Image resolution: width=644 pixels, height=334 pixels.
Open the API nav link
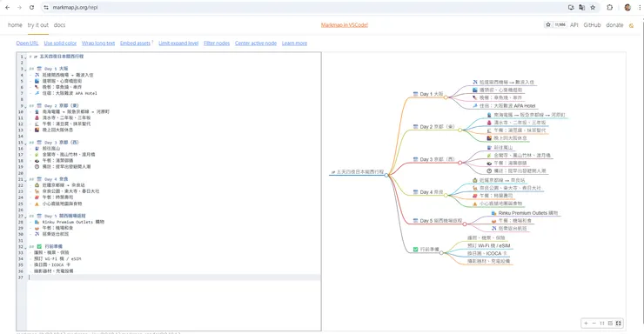point(574,25)
